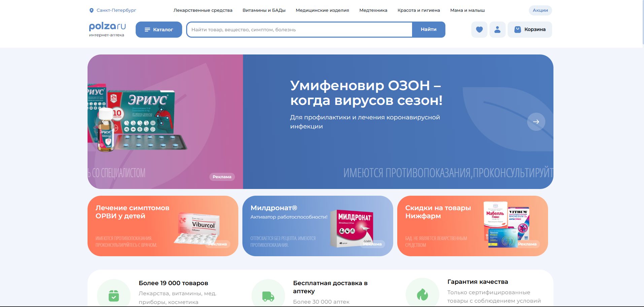Open Медтехника category

[x=373, y=10]
